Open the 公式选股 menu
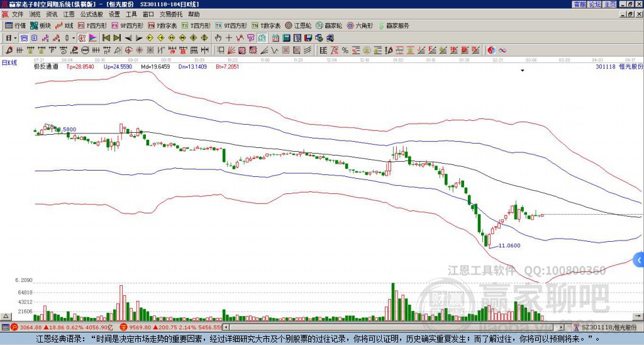The height and width of the screenshot is (345, 644). [x=91, y=14]
